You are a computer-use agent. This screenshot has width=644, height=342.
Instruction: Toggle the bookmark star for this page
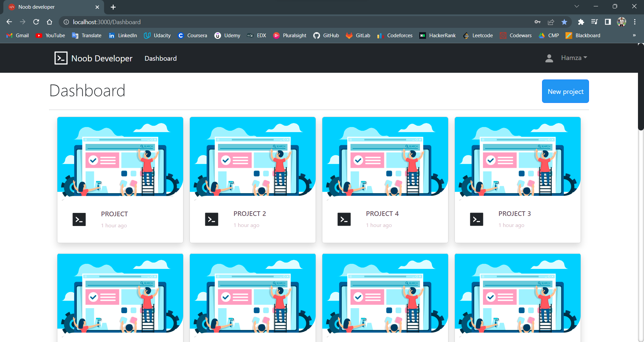click(564, 22)
